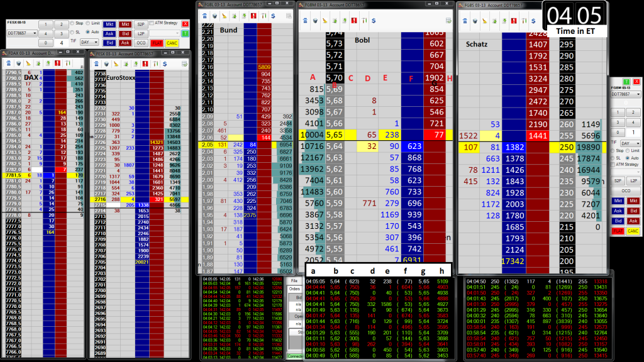Click the trash bucket icon in FGBL toolbar

pyautogui.click(x=214, y=16)
